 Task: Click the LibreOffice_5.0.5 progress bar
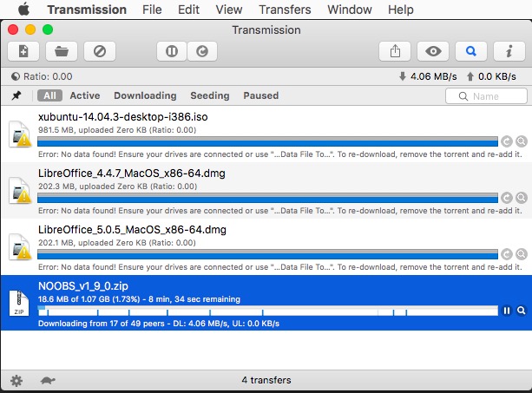(x=267, y=254)
